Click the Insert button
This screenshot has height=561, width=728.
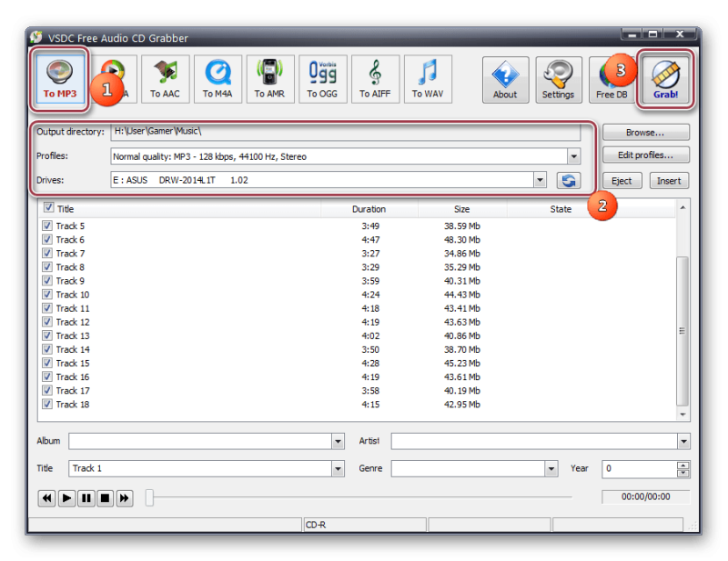click(669, 181)
